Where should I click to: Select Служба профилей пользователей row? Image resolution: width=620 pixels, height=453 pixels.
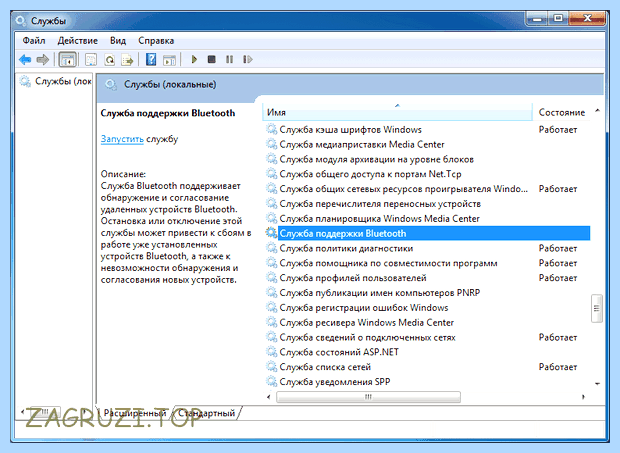pyautogui.click(x=428, y=278)
